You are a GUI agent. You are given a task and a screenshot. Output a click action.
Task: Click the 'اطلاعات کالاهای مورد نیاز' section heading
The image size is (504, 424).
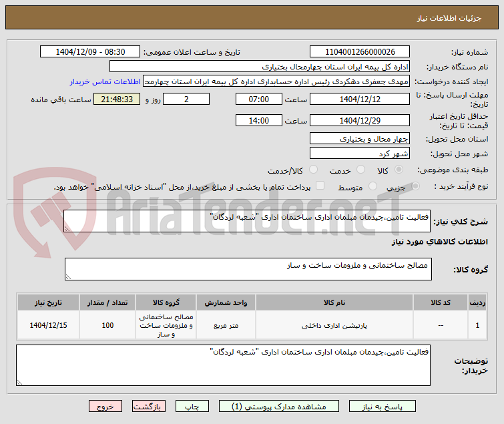coord(439,242)
